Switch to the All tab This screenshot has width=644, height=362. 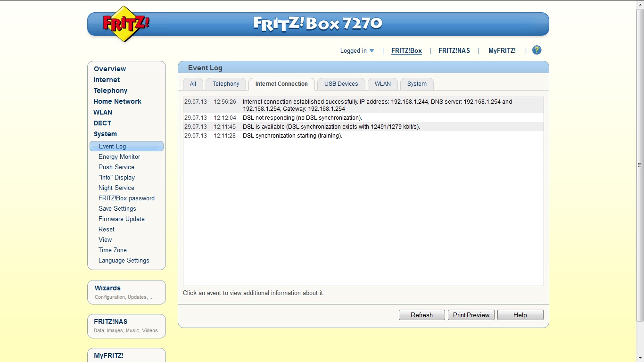[193, 84]
